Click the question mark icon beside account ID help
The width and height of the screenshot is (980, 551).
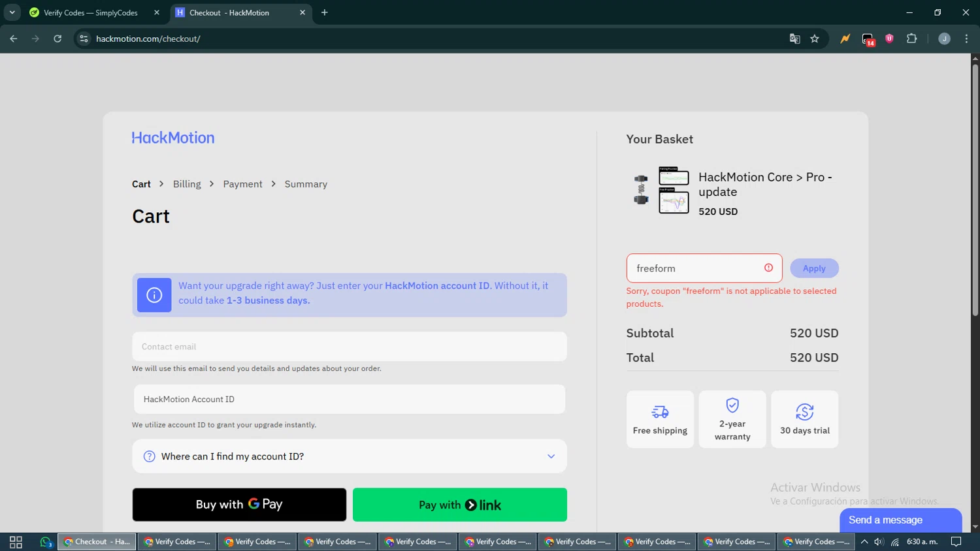click(149, 456)
